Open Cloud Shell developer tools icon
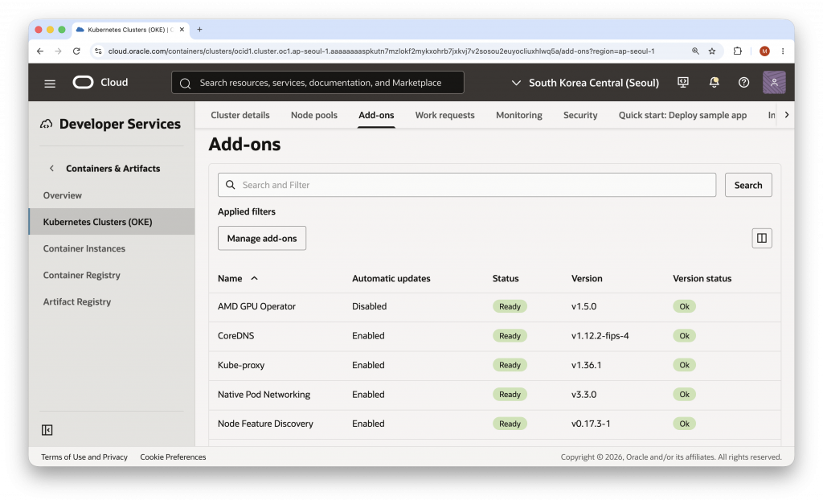 (683, 83)
